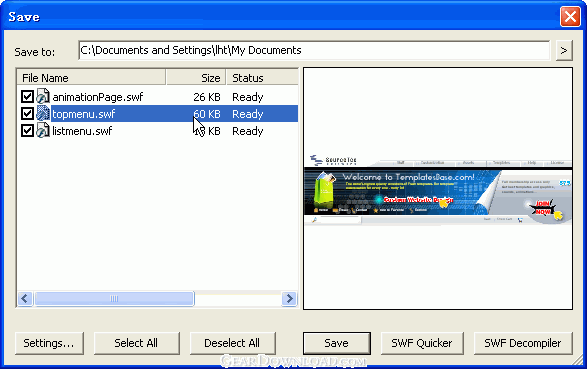The image size is (587, 369).
Task: Sort list by Size column header
Action: click(196, 77)
